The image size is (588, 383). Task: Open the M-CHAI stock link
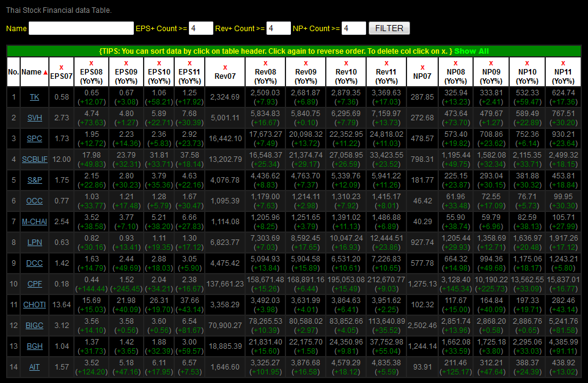click(x=34, y=221)
